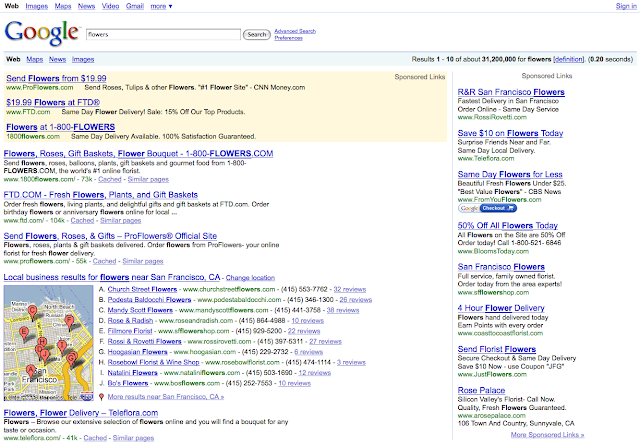Open Hoogasian Flowers listing
Viewport: 640px width, 446px height.
point(138,352)
